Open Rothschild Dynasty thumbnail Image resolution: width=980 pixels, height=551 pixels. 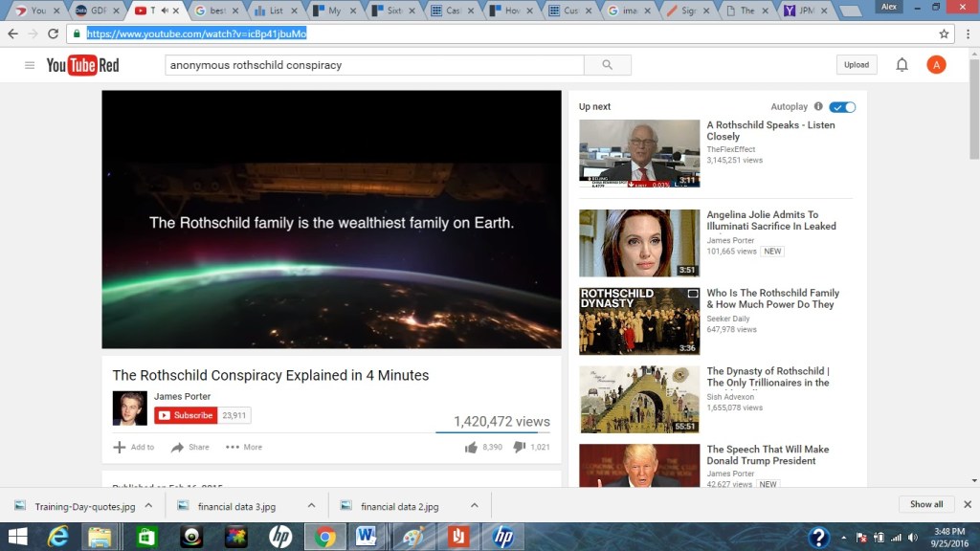(x=639, y=321)
